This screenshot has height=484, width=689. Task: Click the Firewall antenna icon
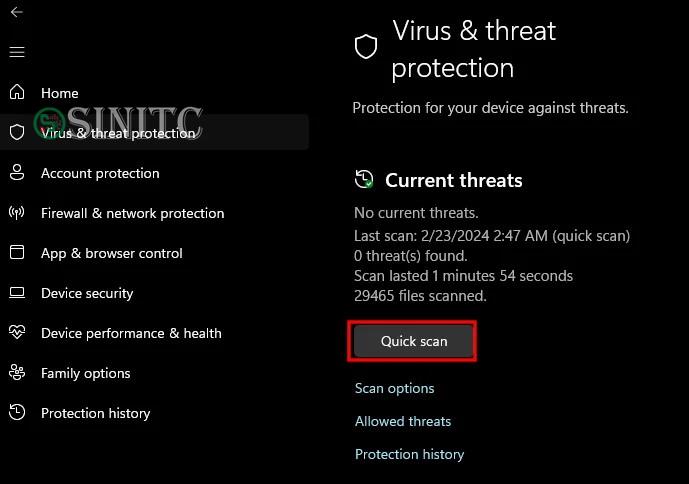click(17, 213)
